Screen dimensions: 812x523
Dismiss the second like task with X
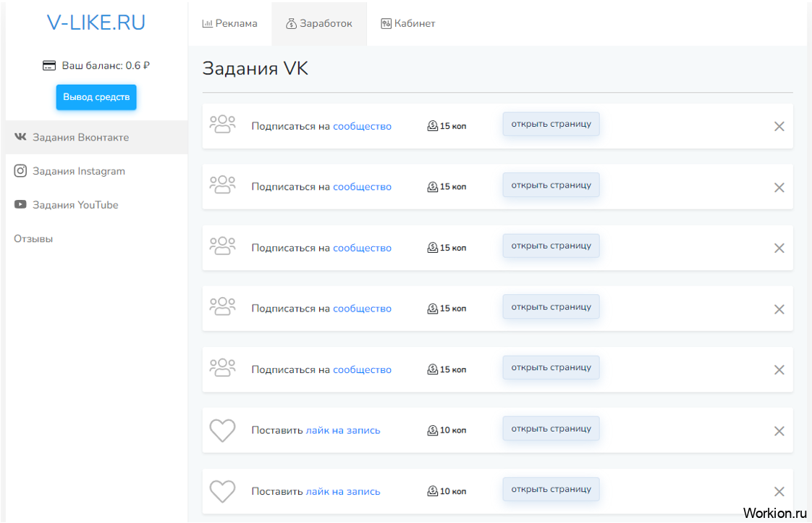[x=779, y=492]
